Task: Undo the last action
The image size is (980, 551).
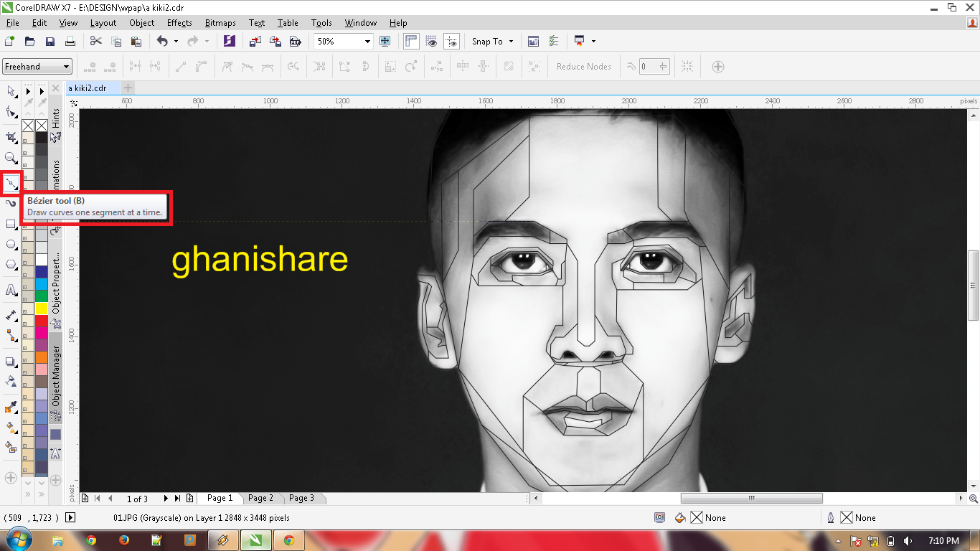Action: [162, 42]
